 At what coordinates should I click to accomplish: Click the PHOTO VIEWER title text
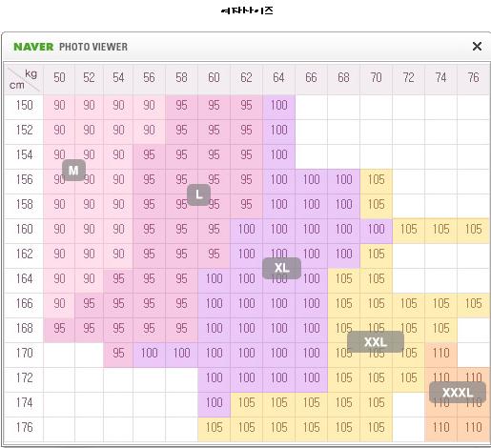coord(93,47)
